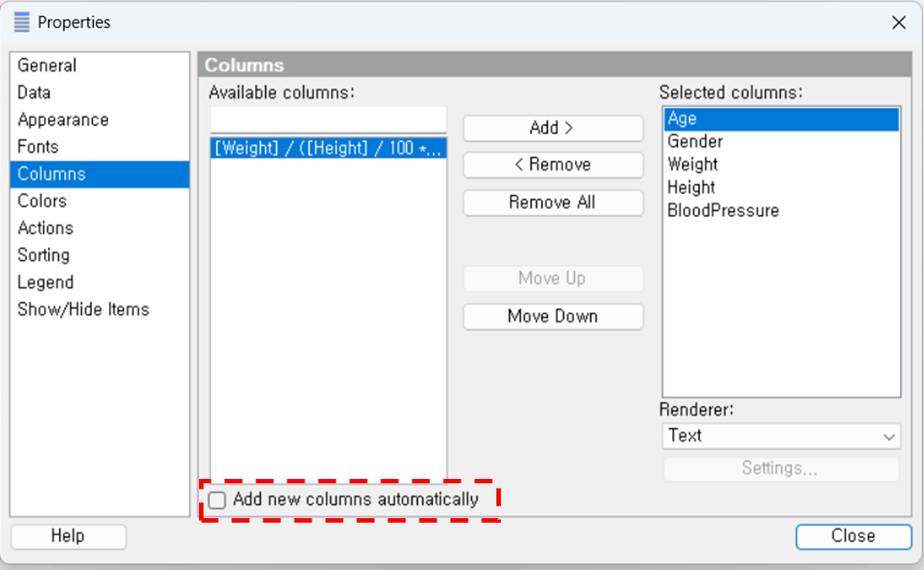This screenshot has height=570, width=924.
Task: Open the Help button
Action: 69,536
